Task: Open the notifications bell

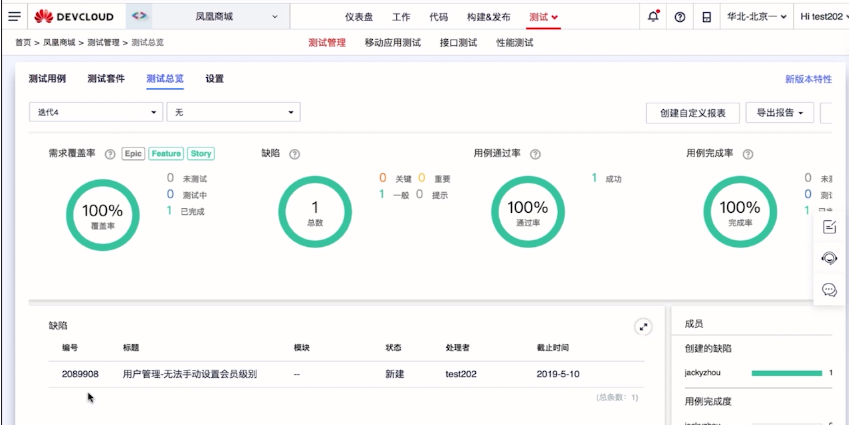Action: (x=654, y=16)
